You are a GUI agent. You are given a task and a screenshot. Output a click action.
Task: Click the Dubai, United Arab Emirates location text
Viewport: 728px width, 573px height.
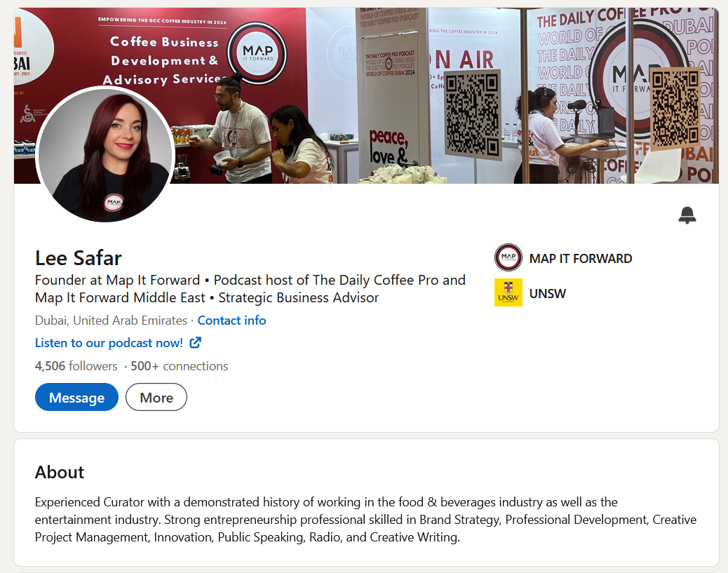point(111,321)
